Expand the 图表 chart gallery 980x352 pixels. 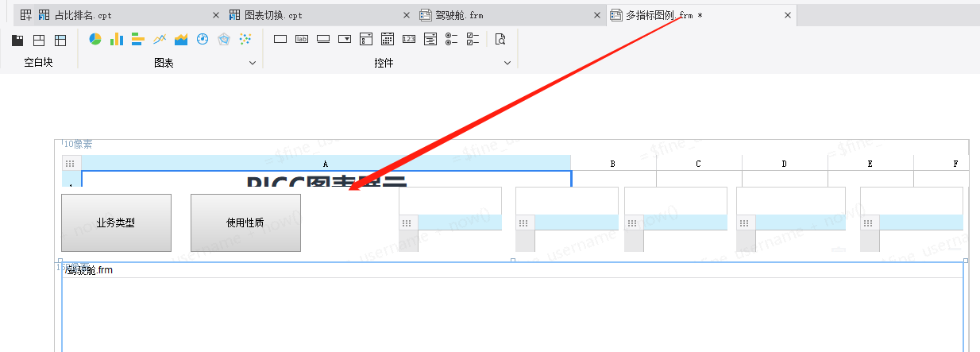coord(253,63)
